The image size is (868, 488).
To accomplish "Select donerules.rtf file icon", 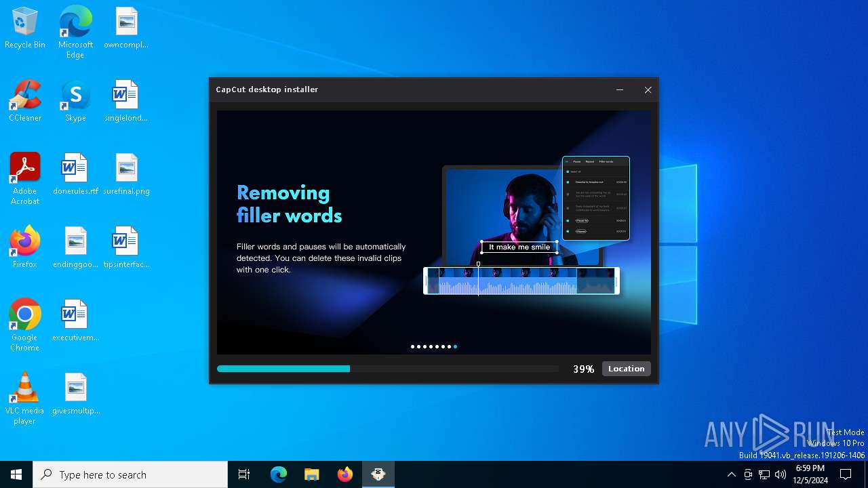I will pos(75,175).
